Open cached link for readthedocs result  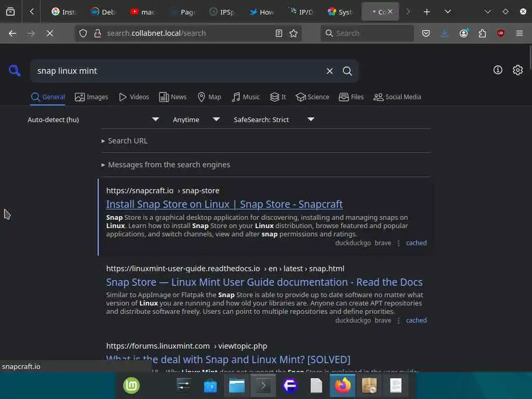pyautogui.click(x=416, y=320)
